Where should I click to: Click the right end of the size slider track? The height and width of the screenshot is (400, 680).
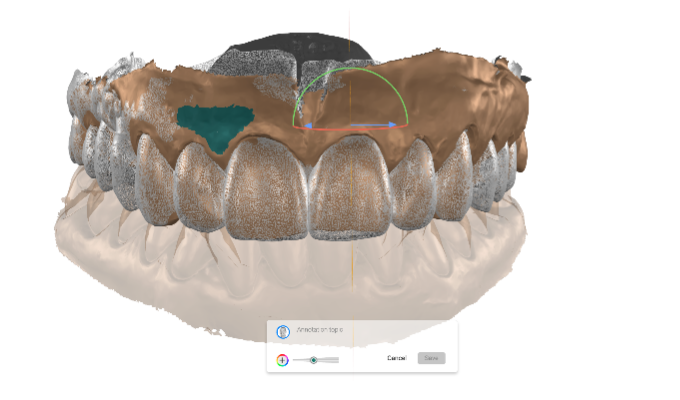point(337,359)
